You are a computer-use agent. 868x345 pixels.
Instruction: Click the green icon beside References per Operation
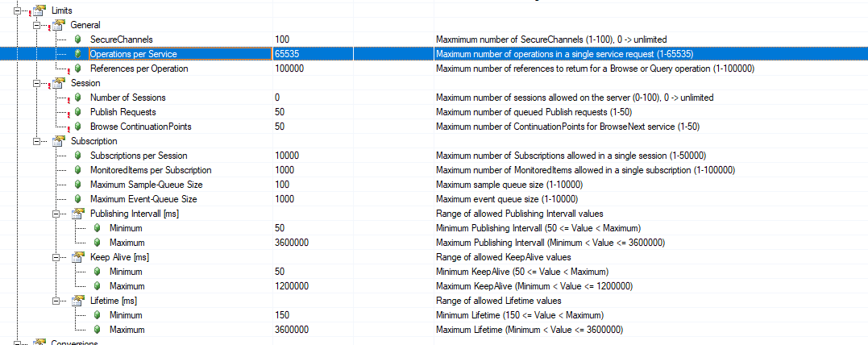(x=78, y=69)
